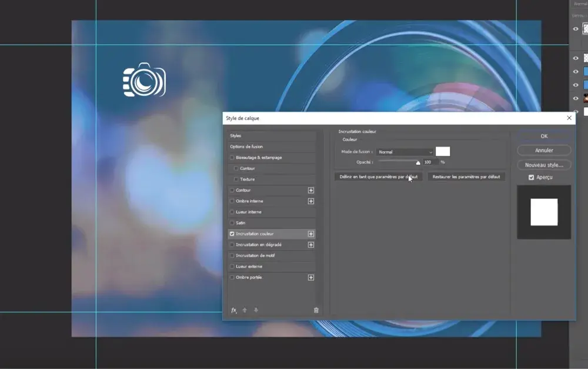Image resolution: width=588 pixels, height=369 pixels.
Task: Focus the Opacité percentage field
Action: tap(430, 162)
